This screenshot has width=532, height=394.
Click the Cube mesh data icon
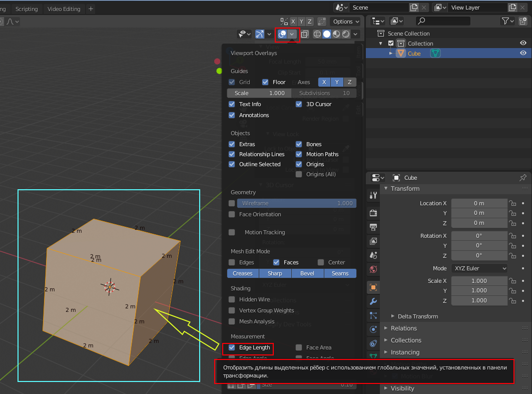pyautogui.click(x=435, y=53)
